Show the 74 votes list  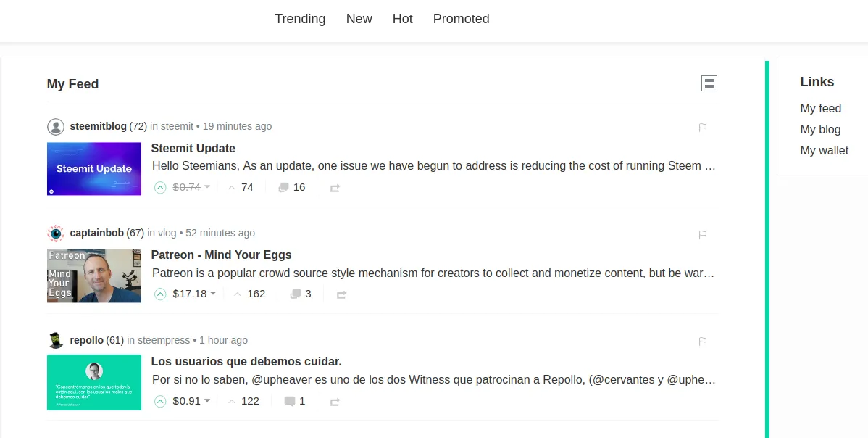coord(241,187)
